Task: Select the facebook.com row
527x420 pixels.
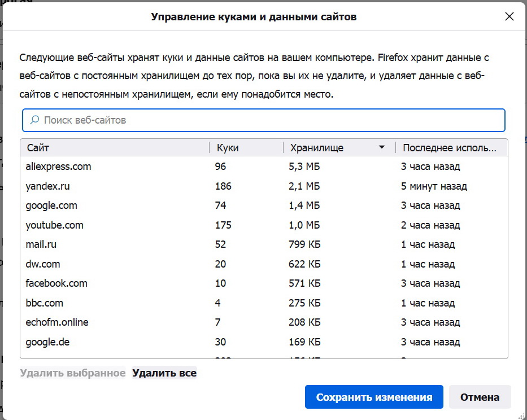Action: (x=264, y=283)
